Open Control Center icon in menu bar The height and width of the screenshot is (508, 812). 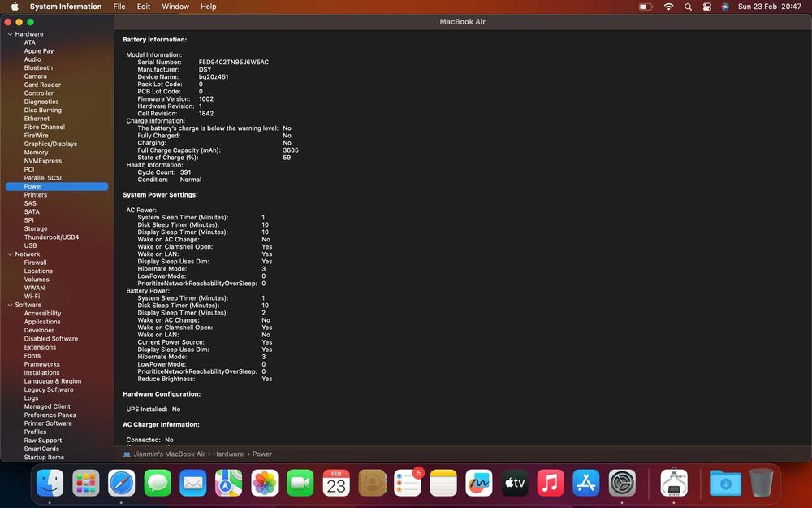(x=707, y=7)
